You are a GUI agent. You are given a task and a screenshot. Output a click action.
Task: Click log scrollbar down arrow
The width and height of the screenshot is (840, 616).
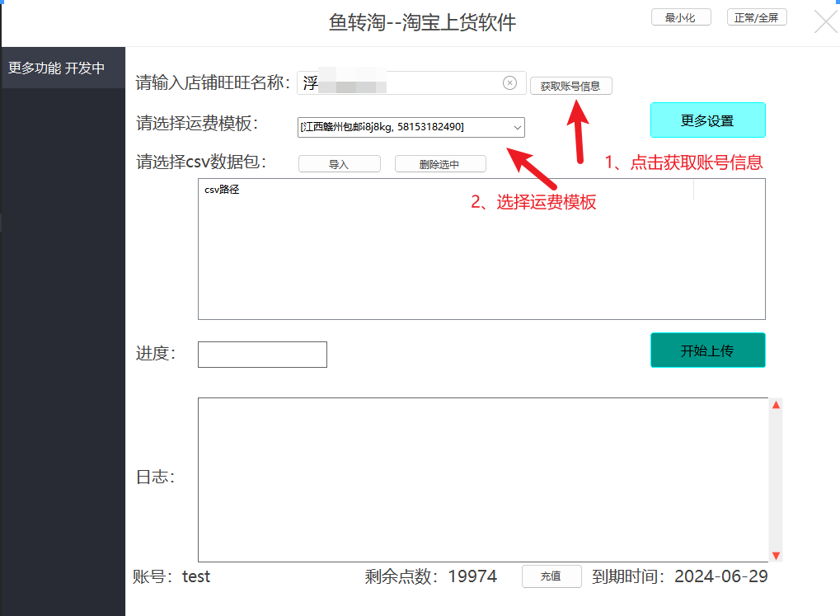(776, 556)
